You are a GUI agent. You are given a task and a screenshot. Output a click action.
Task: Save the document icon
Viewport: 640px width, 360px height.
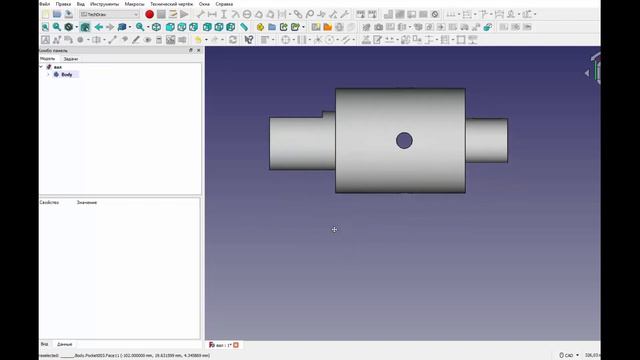[x=69, y=14]
